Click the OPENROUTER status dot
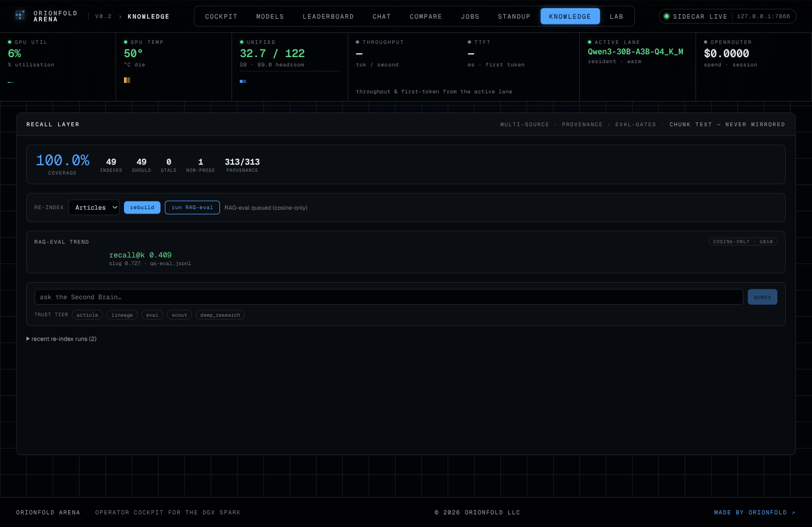The width and height of the screenshot is (812, 527). click(x=706, y=42)
